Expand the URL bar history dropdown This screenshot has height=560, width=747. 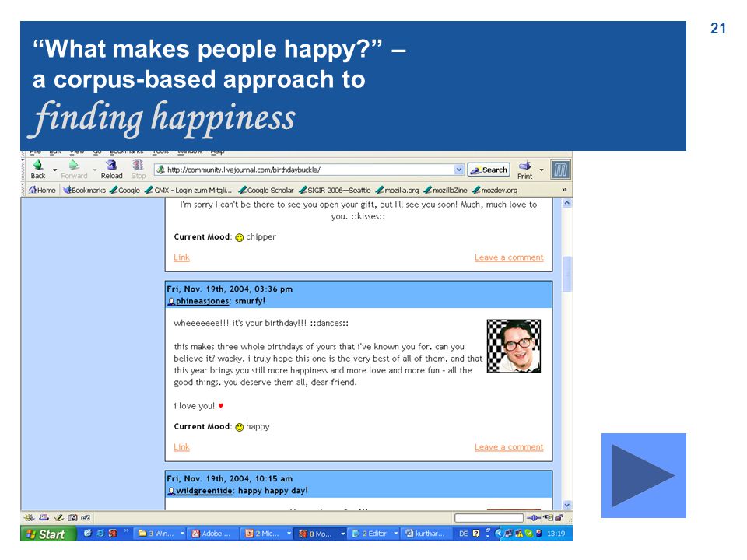tap(458, 170)
